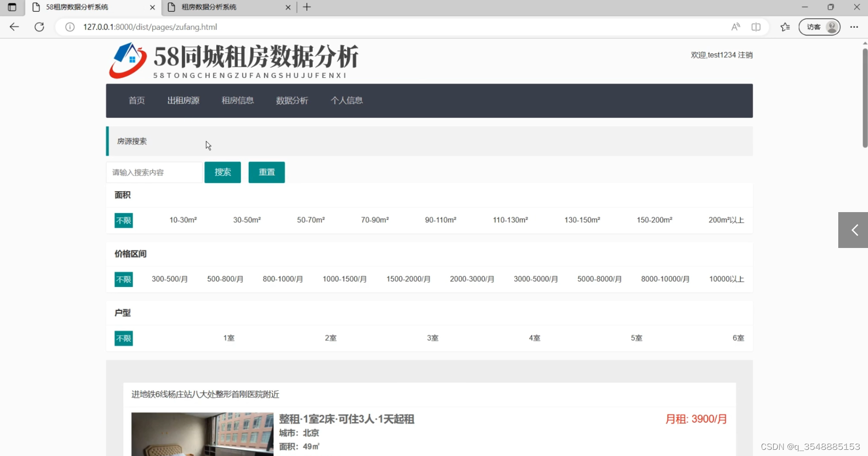Filter listings by 2室
This screenshot has width=868, height=456.
pyautogui.click(x=331, y=338)
